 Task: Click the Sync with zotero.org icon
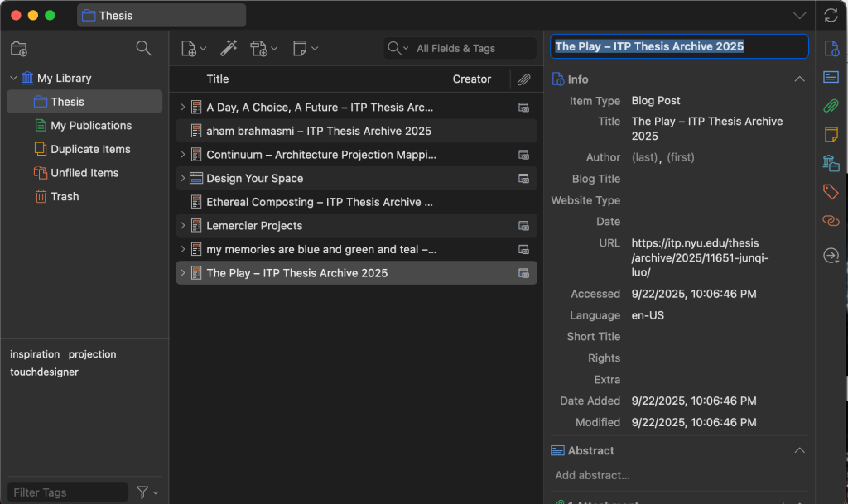click(x=831, y=16)
